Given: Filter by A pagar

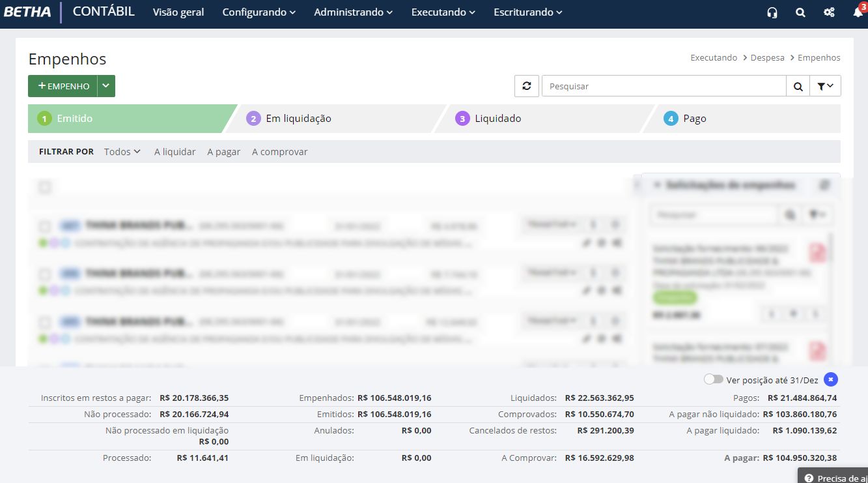Looking at the screenshot, I should pyautogui.click(x=223, y=152).
